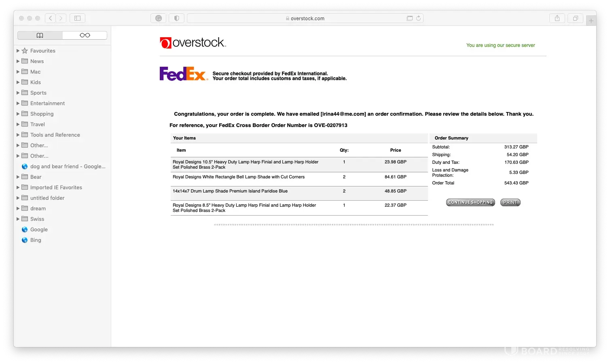
Task: Click the Kids folder icon
Action: 25,82
